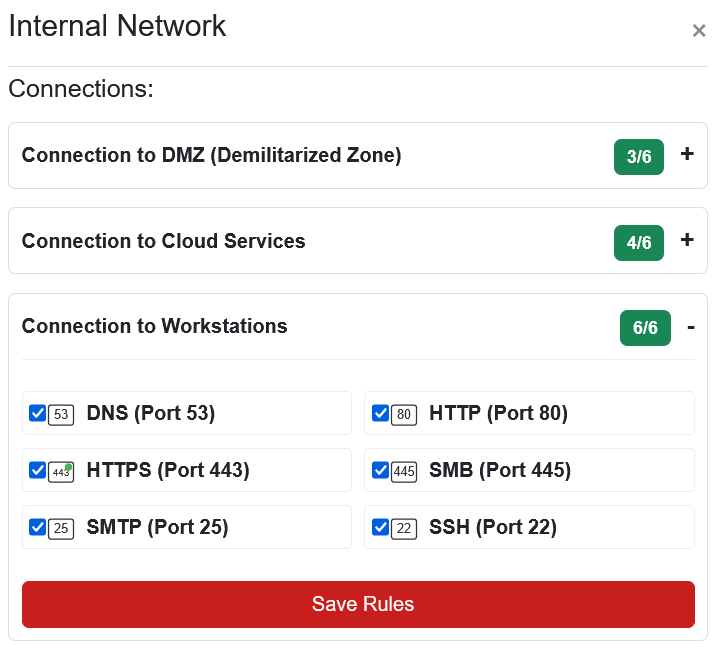716x647 pixels.
Task: Collapse Connection to Workstations with minus
Action: coord(690,327)
